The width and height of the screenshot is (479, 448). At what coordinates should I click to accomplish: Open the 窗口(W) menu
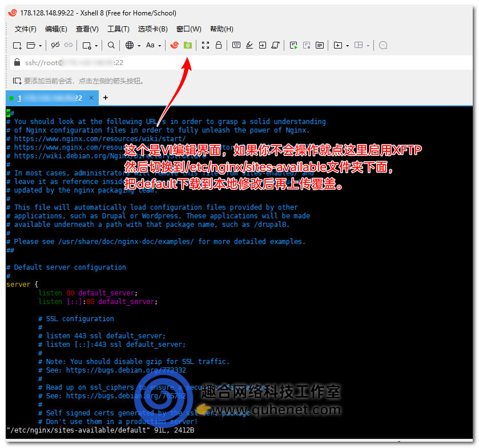point(189,29)
